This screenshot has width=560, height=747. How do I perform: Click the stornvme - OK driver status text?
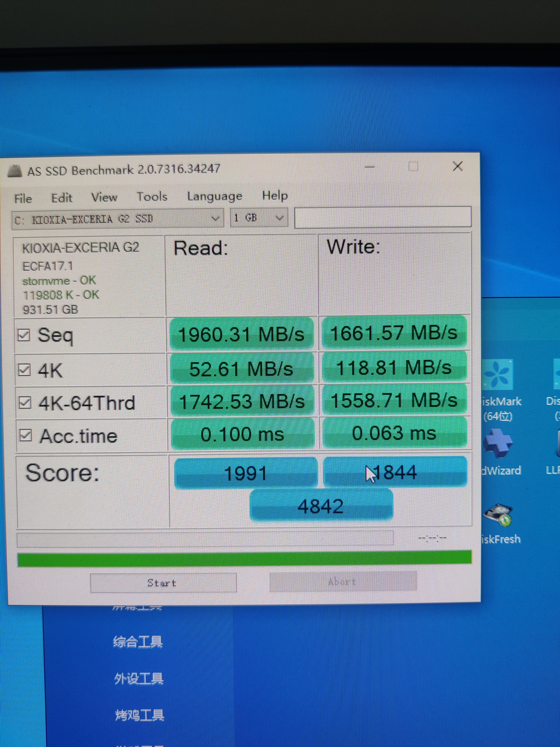[x=59, y=281]
